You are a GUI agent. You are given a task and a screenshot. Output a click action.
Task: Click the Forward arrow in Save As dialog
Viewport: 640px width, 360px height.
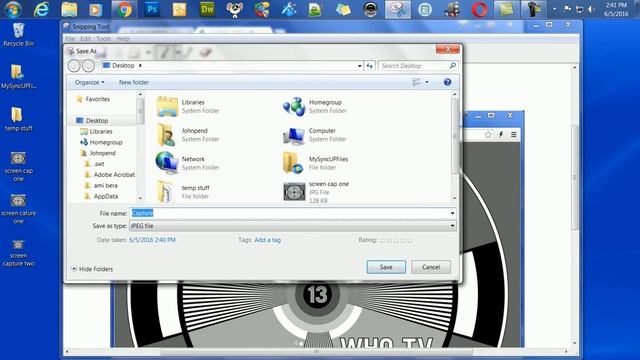[x=88, y=65]
